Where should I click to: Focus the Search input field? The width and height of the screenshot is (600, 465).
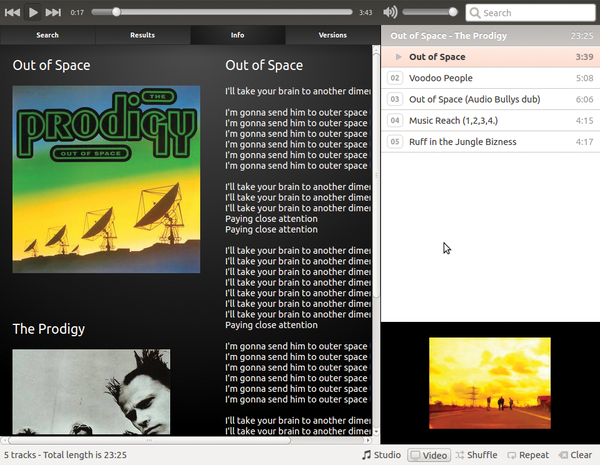click(530, 13)
